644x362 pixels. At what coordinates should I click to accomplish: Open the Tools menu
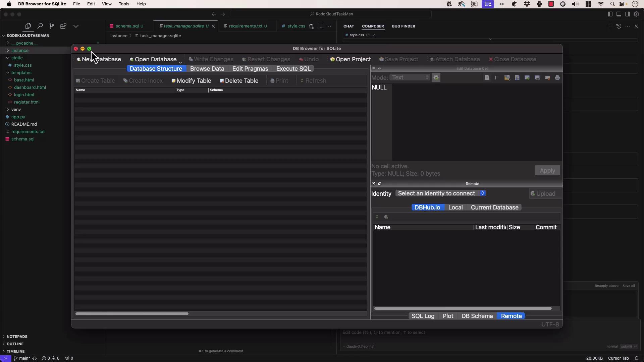click(x=124, y=4)
